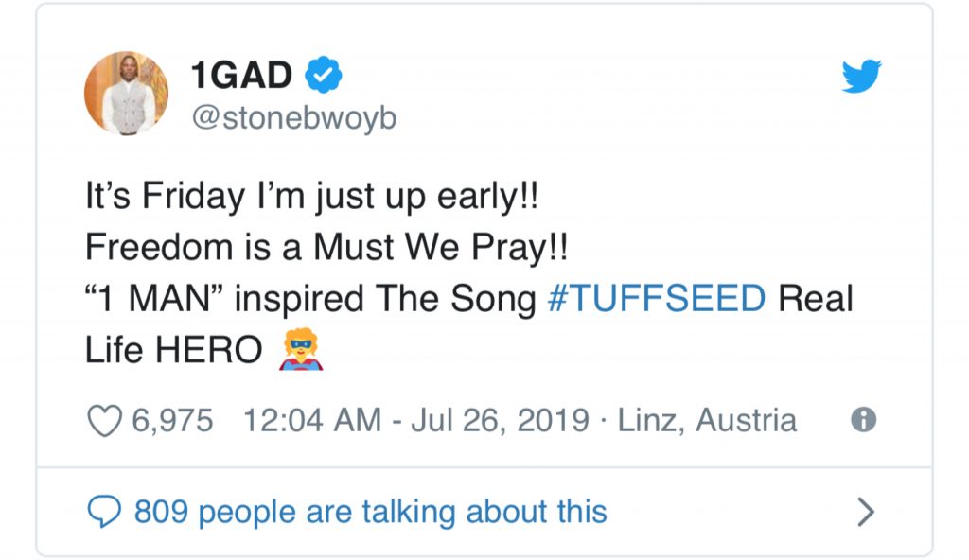The image size is (969, 560).
Task: Click the 12:04 AM - Jul 26, 2019 timestamp
Action: click(x=416, y=420)
